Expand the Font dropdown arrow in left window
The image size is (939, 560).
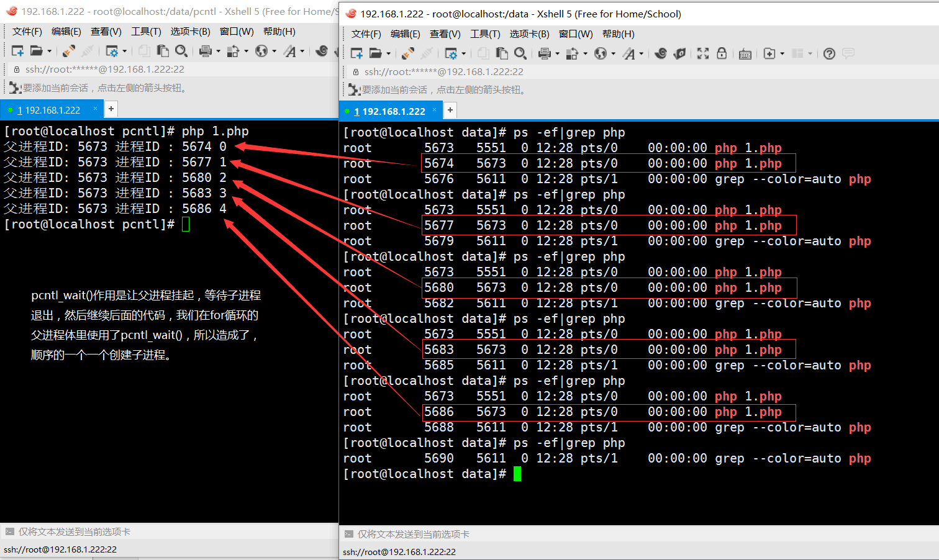pyautogui.click(x=302, y=52)
